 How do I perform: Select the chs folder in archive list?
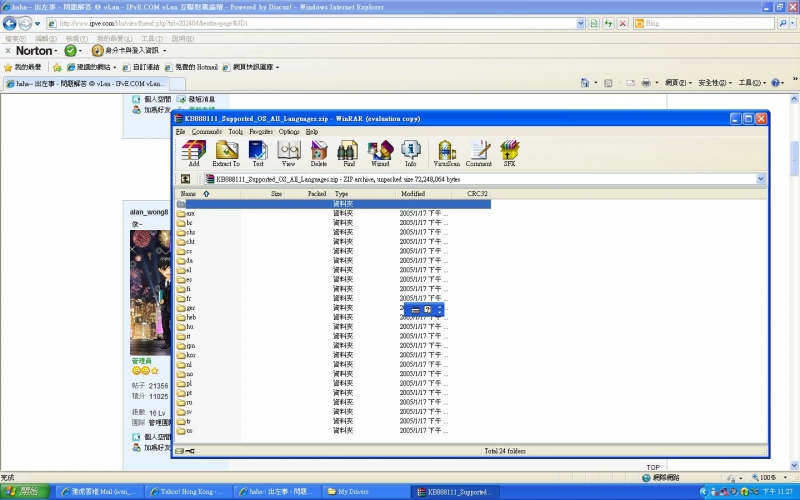click(190, 232)
